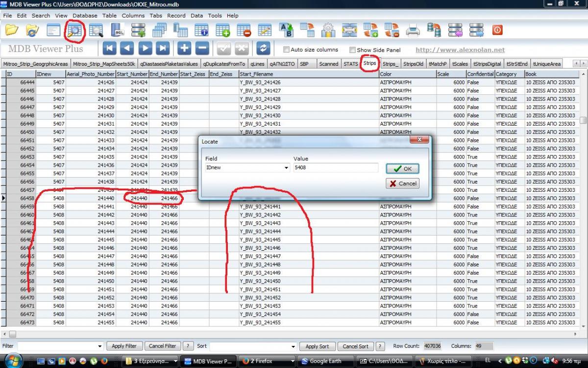Click the SQL query icon
Viewport: 588px width, 368px height.
pyautogui.click(x=118, y=31)
